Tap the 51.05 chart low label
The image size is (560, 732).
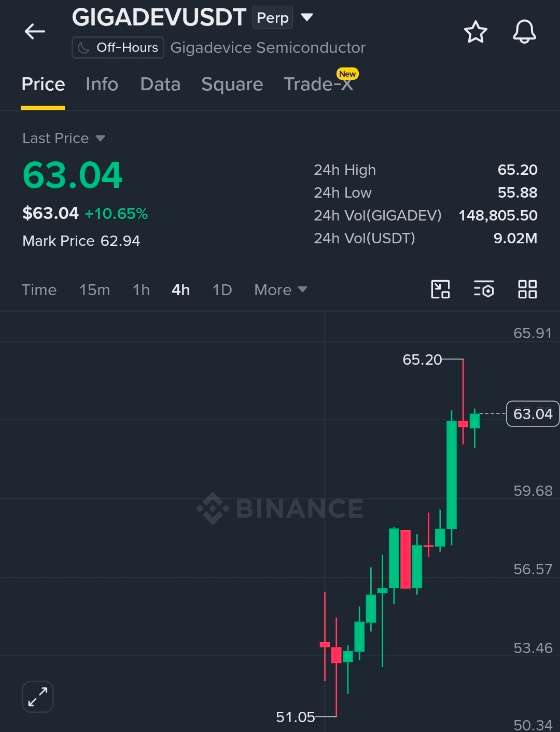click(x=296, y=717)
